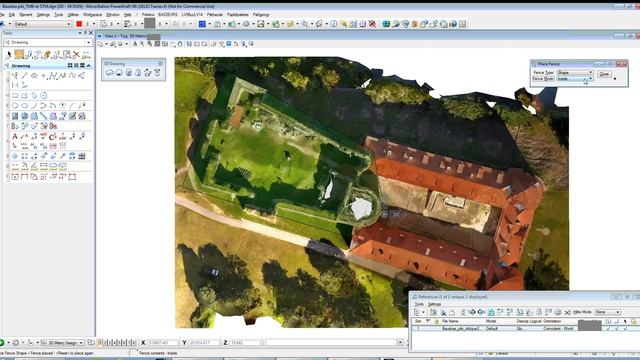
Task: Click the Z coordinate input field
Action: coord(244,343)
